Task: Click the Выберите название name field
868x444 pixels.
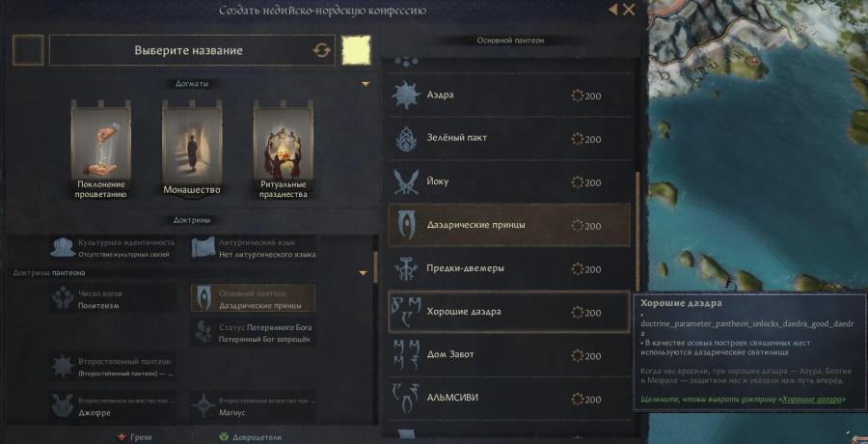Action: point(192,50)
